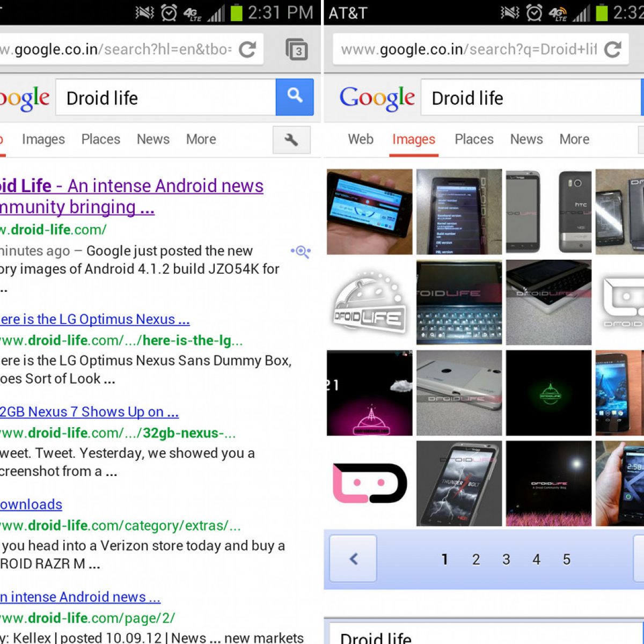
Task: Tap the alarm clock status icon on left
Action: pyautogui.click(x=169, y=12)
